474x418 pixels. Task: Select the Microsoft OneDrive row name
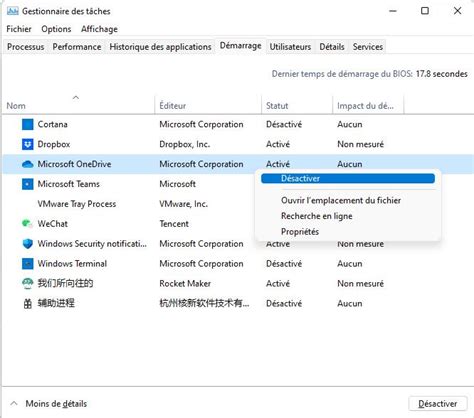pyautogui.click(x=74, y=164)
